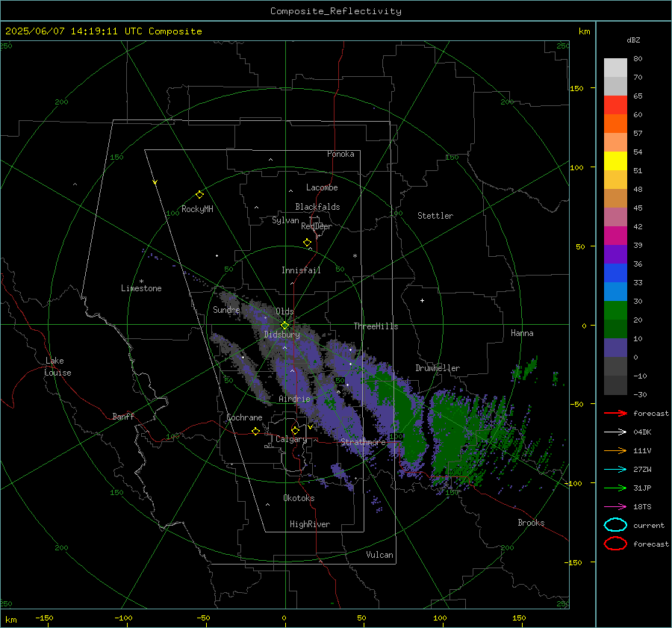Select the bright green swatch in dBZ scale

coord(615,310)
